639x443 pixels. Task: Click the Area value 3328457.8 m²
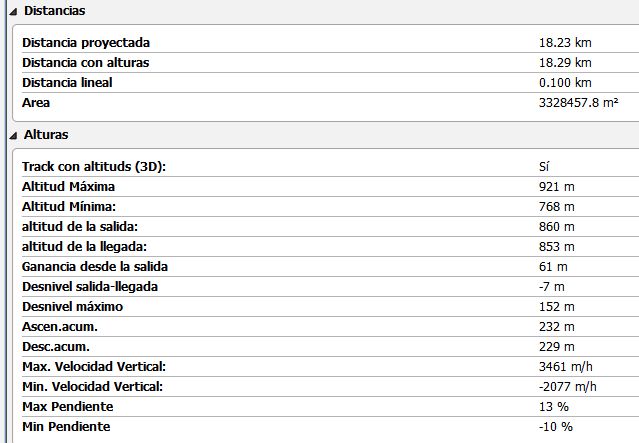point(578,103)
